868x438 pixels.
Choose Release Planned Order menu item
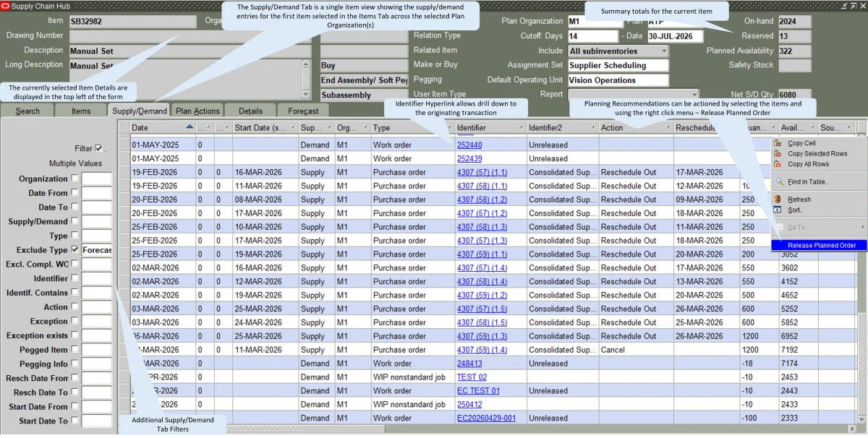click(x=820, y=245)
